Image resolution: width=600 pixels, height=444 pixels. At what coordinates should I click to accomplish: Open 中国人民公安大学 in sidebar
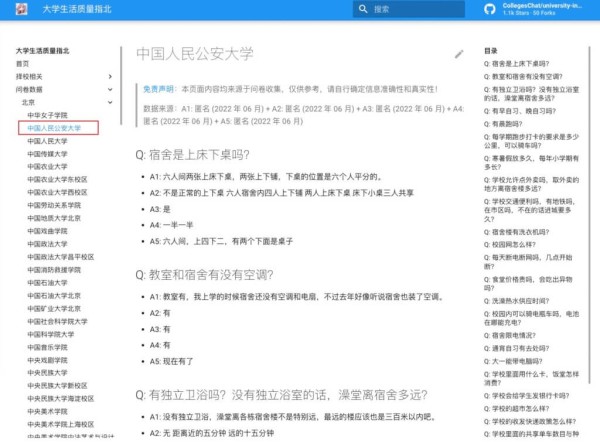pyautogui.click(x=54, y=128)
